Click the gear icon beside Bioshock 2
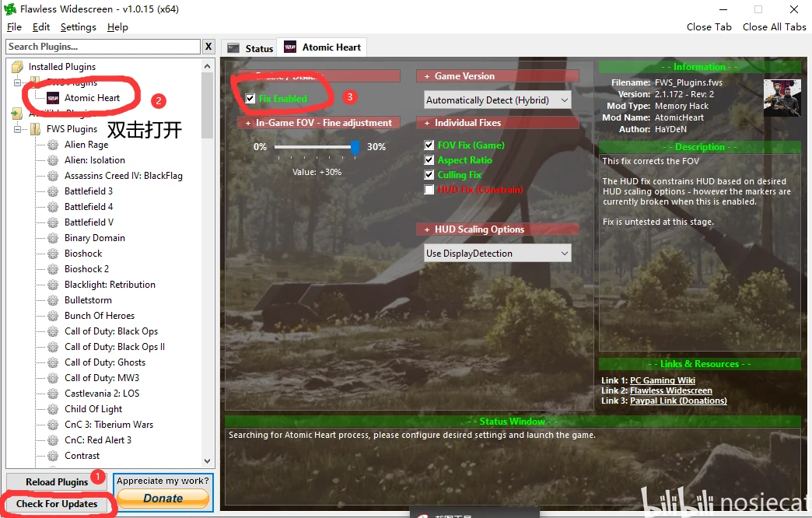This screenshot has width=812, height=518. (53, 269)
